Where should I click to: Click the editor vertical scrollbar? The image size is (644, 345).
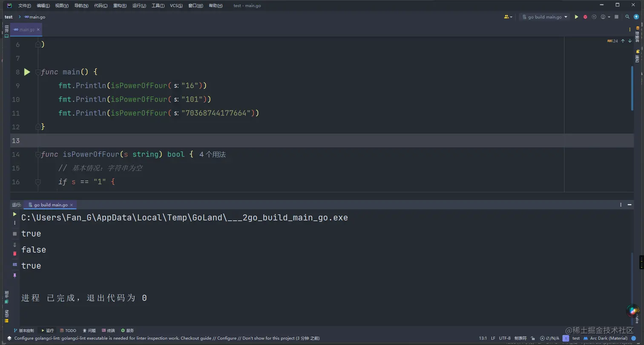point(632,88)
